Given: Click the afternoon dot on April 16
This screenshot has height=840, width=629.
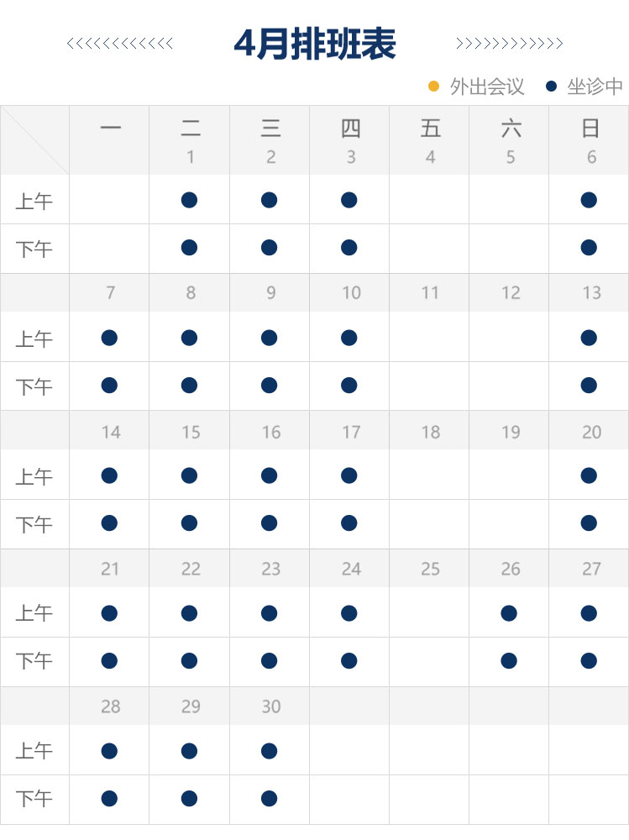Looking at the screenshot, I should [270, 523].
